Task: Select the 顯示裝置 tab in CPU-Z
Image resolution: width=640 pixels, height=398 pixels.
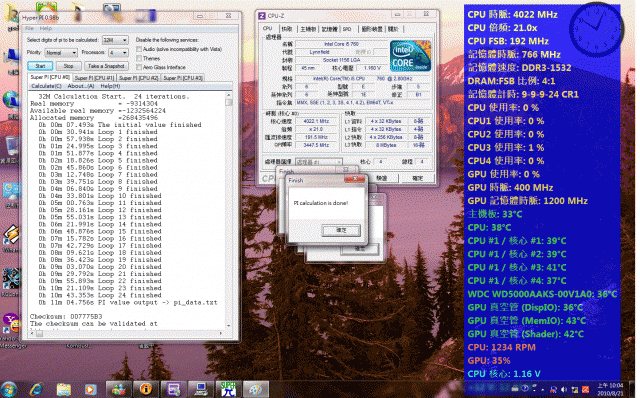Action: click(372, 29)
